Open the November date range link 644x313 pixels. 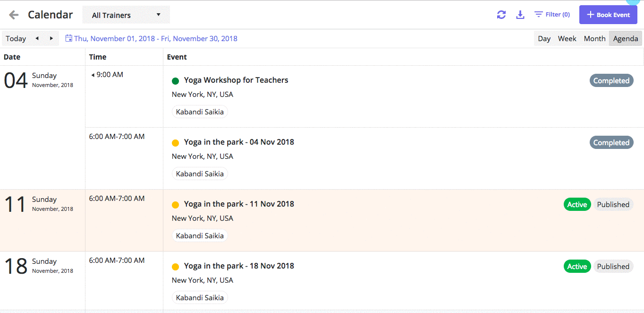[x=155, y=38]
